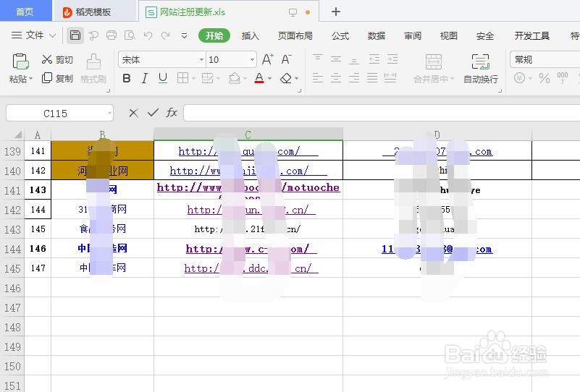
Task: Toggle Bold formatting
Action: point(127,78)
